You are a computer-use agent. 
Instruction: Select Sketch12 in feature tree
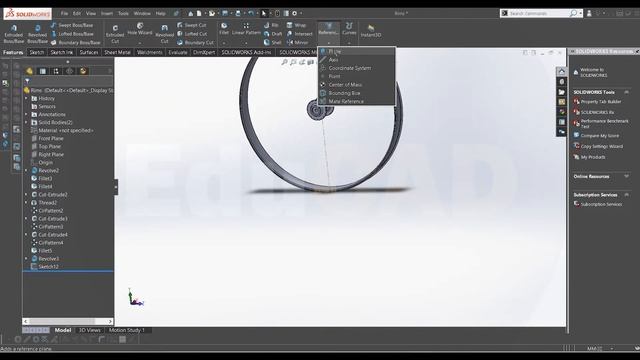coord(48,267)
